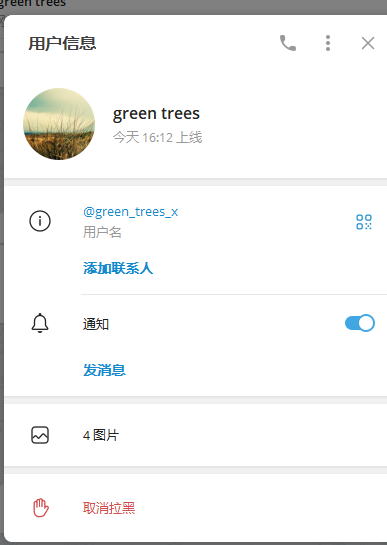Click 添加联系人 to add the contact
The width and height of the screenshot is (387, 545).
[x=118, y=268]
